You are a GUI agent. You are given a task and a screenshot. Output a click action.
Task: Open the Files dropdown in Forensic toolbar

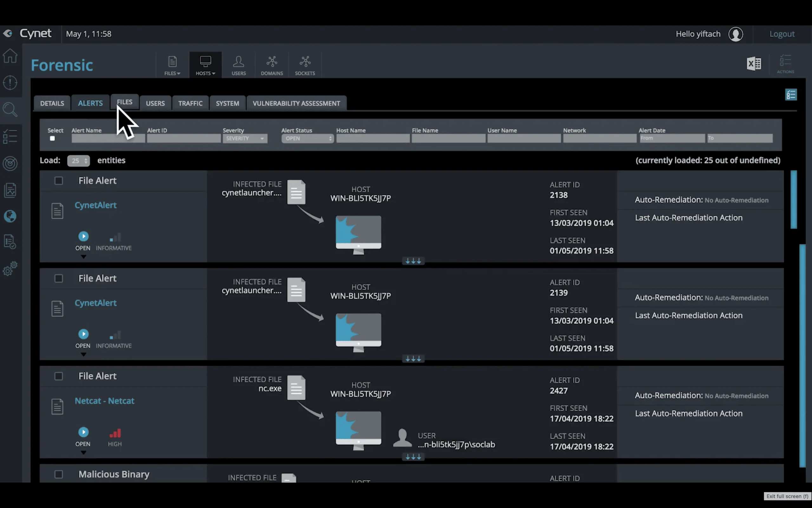click(x=172, y=65)
